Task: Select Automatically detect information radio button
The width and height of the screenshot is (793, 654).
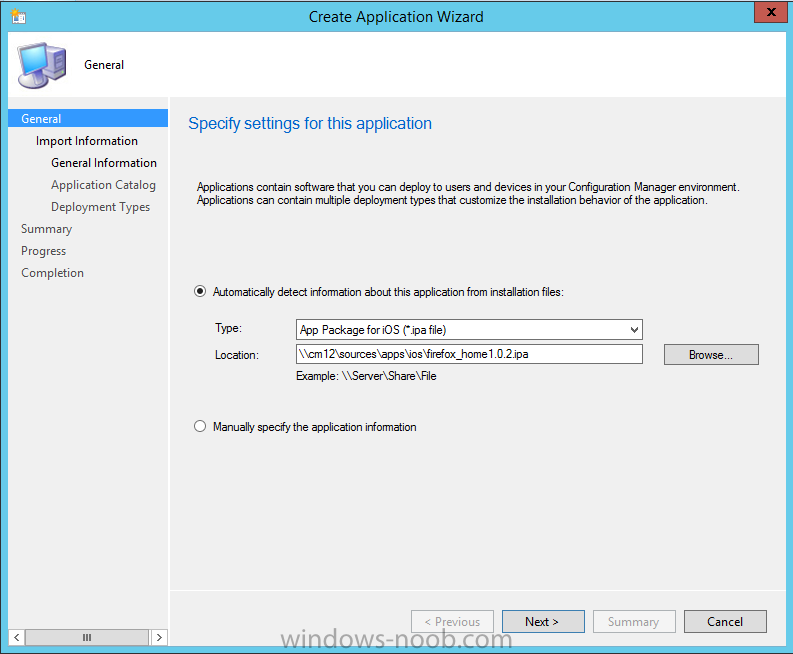Action: point(200,291)
